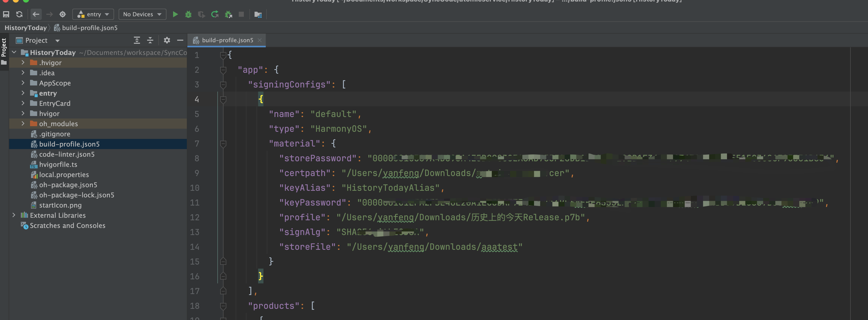Screen dimensions: 868x320
Task: Click HistoryToday breadcrumb in navigation bar
Action: [26, 28]
